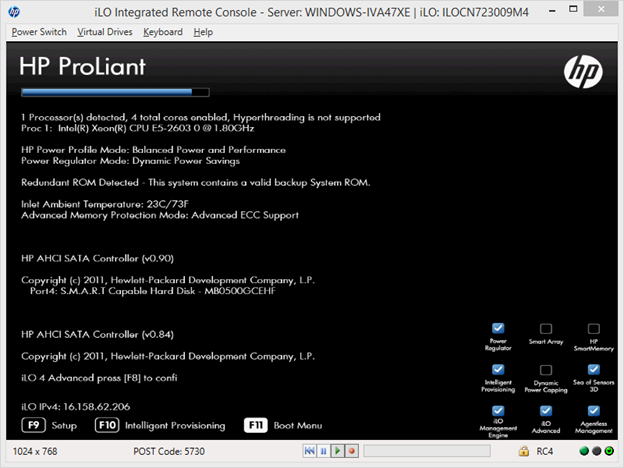This screenshot has height=468, width=624.
Task: Click the round HP logo on the console
Action: click(x=583, y=72)
